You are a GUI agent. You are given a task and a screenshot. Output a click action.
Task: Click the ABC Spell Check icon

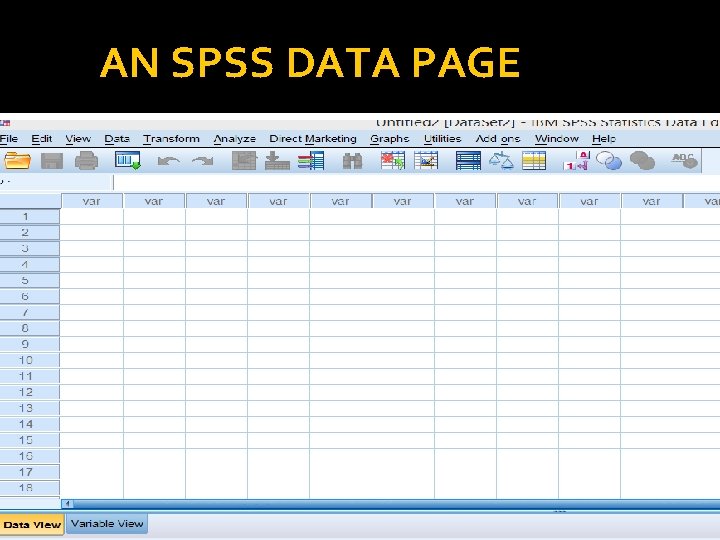click(x=684, y=160)
